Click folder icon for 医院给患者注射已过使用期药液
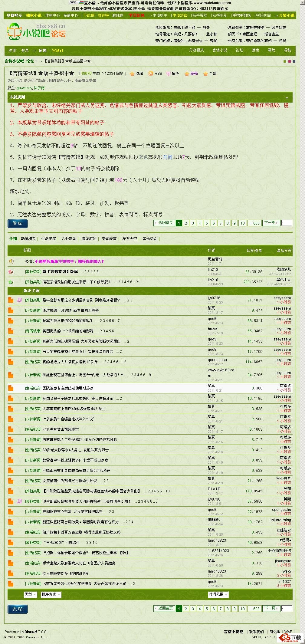This screenshot has width=305, height=644. [11, 388]
